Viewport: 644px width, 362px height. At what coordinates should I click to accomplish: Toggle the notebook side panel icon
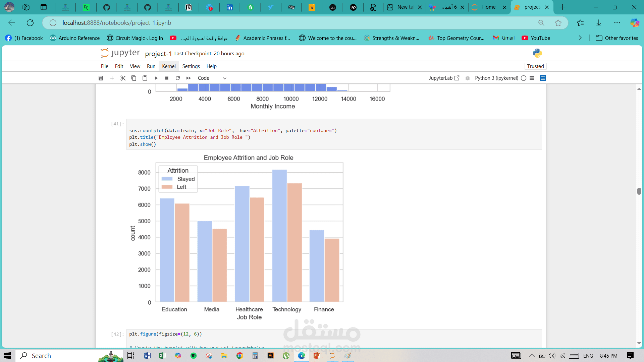(x=543, y=78)
